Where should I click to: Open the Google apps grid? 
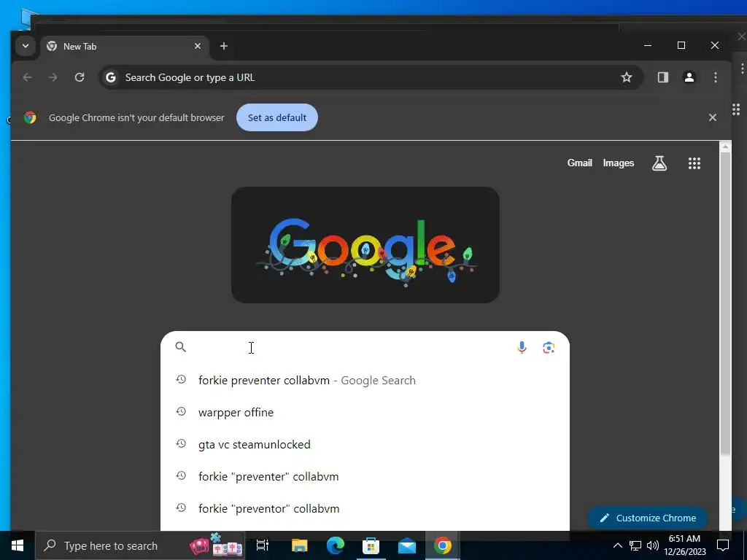pos(694,163)
